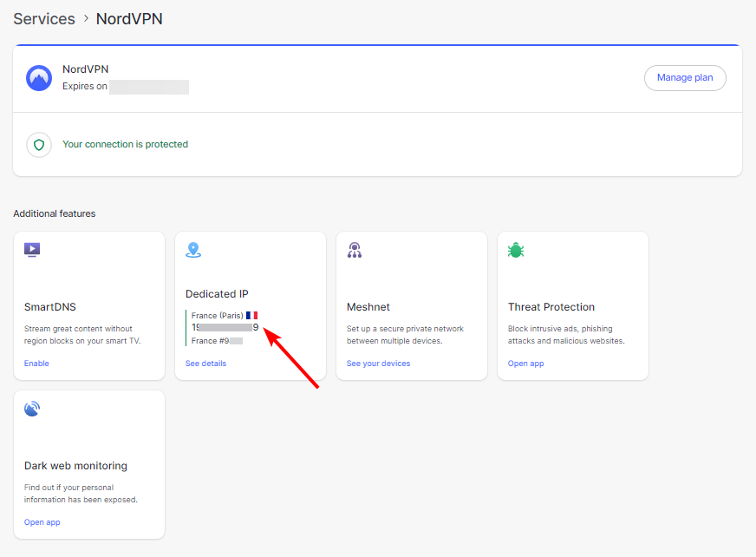The image size is (756, 557).
Task: Click the France flag next to Paris
Action: pyautogui.click(x=251, y=315)
